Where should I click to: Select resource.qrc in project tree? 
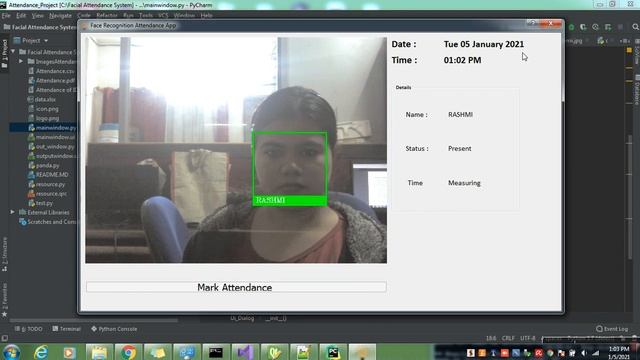[47, 193]
